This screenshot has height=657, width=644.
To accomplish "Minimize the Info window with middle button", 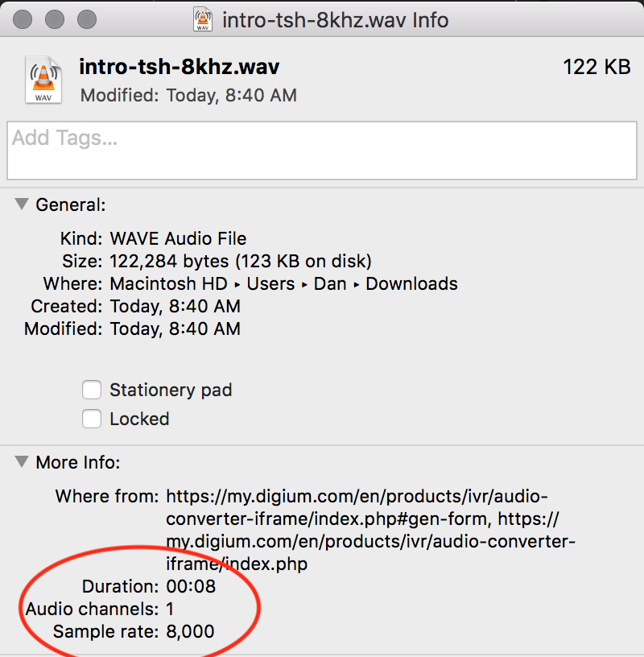I will [55, 19].
